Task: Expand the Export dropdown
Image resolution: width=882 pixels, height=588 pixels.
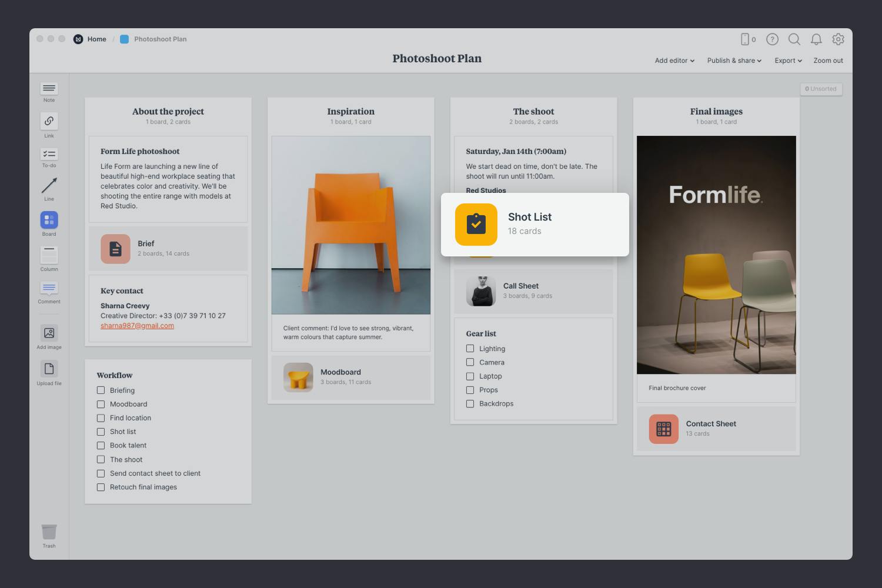Action: click(788, 61)
